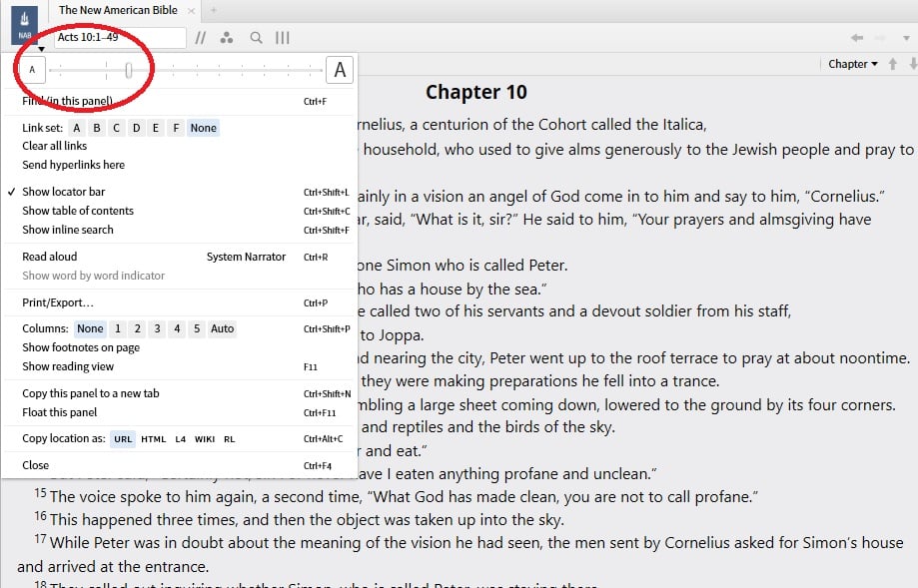Copy location as RL
918x588 pixels.
[230, 439]
